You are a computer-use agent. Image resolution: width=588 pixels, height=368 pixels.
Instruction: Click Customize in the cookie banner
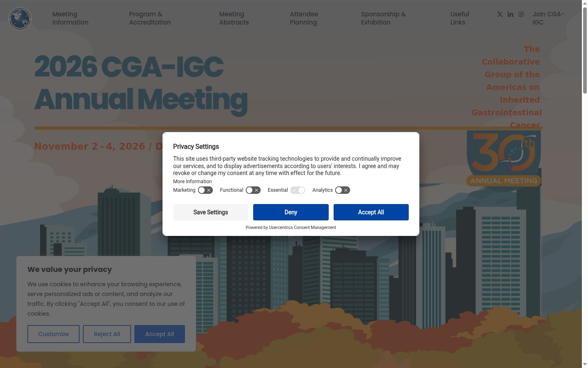point(53,334)
